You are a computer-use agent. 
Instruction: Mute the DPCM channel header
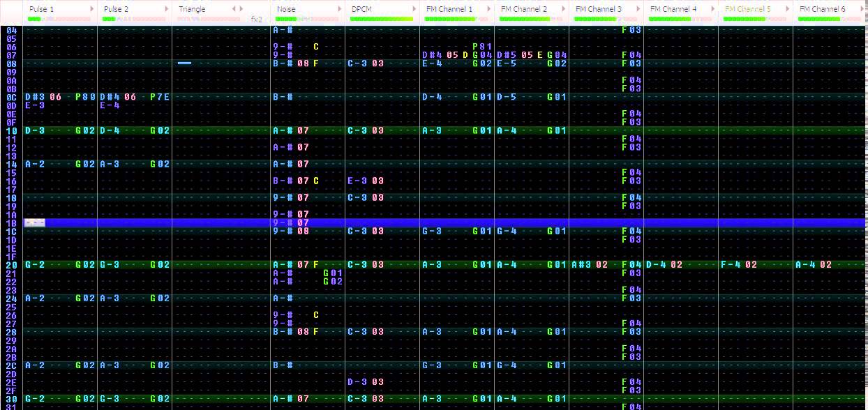pyautogui.click(x=361, y=9)
